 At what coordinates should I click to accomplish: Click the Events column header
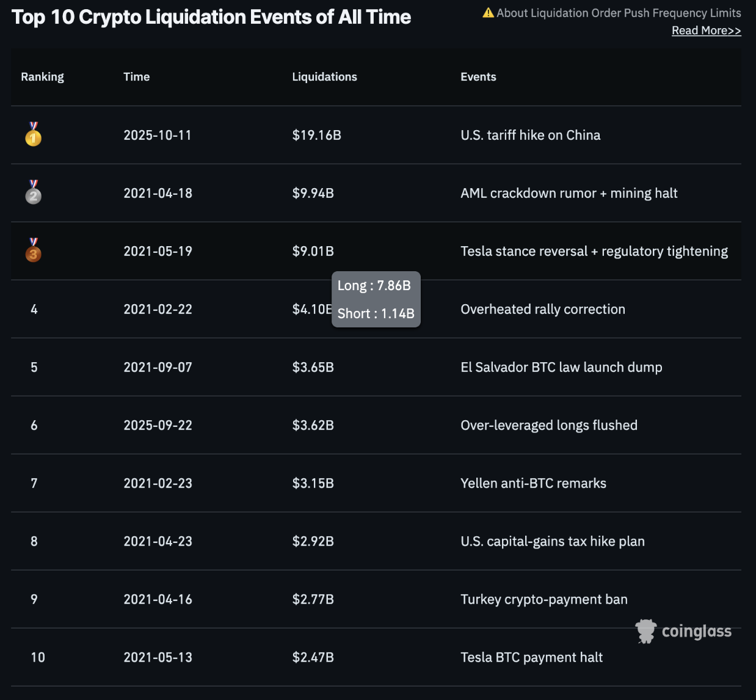[x=478, y=77]
